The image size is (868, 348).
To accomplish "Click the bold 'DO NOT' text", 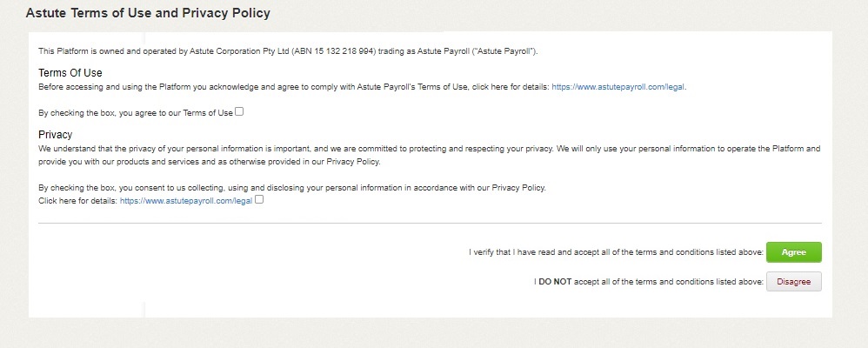I will 555,282.
